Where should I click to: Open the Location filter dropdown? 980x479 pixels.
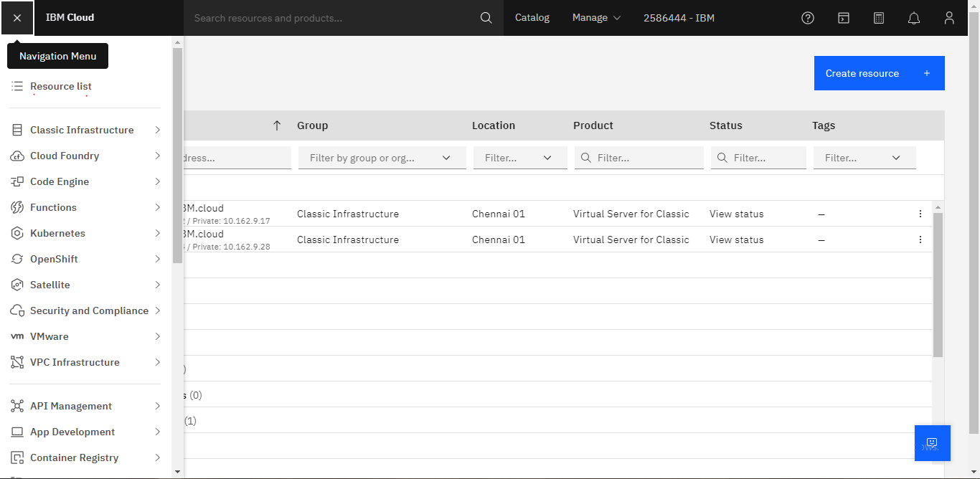click(x=519, y=158)
